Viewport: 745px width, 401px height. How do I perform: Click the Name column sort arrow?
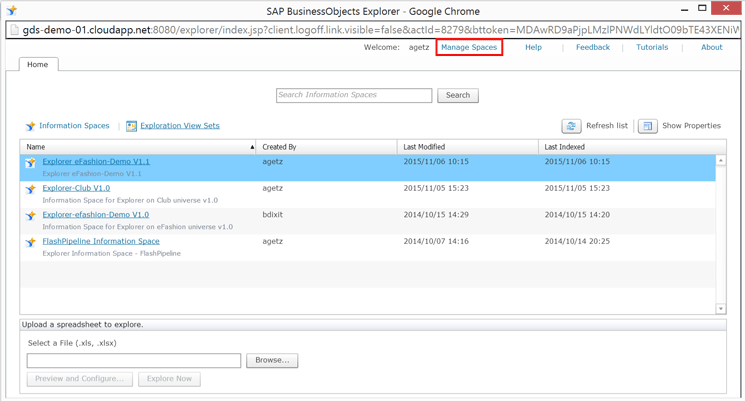click(x=252, y=147)
